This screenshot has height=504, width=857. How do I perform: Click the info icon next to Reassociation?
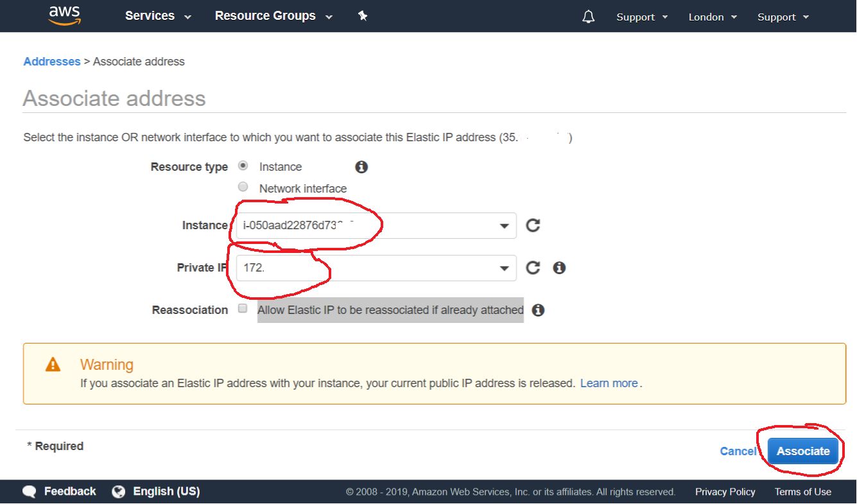(x=538, y=310)
